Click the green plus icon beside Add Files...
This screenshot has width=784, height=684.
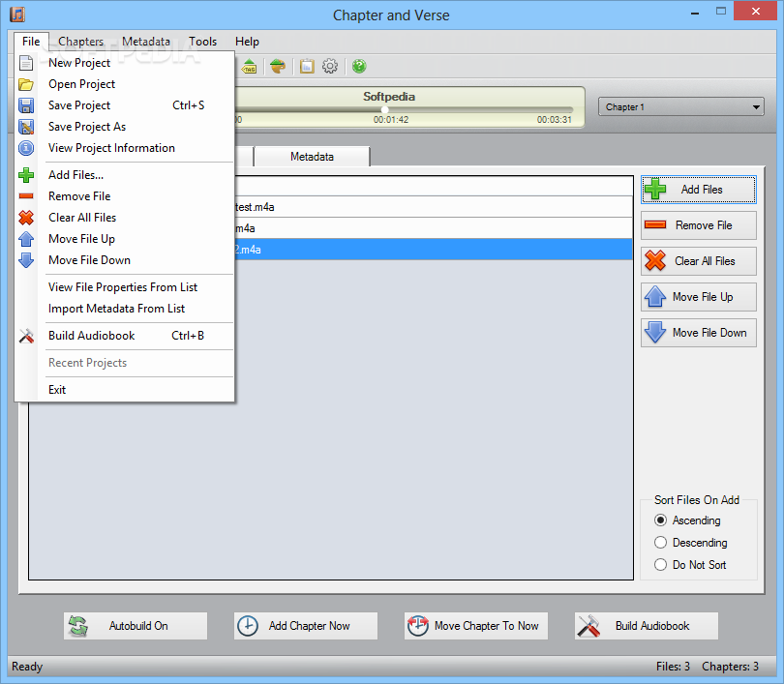(x=26, y=175)
